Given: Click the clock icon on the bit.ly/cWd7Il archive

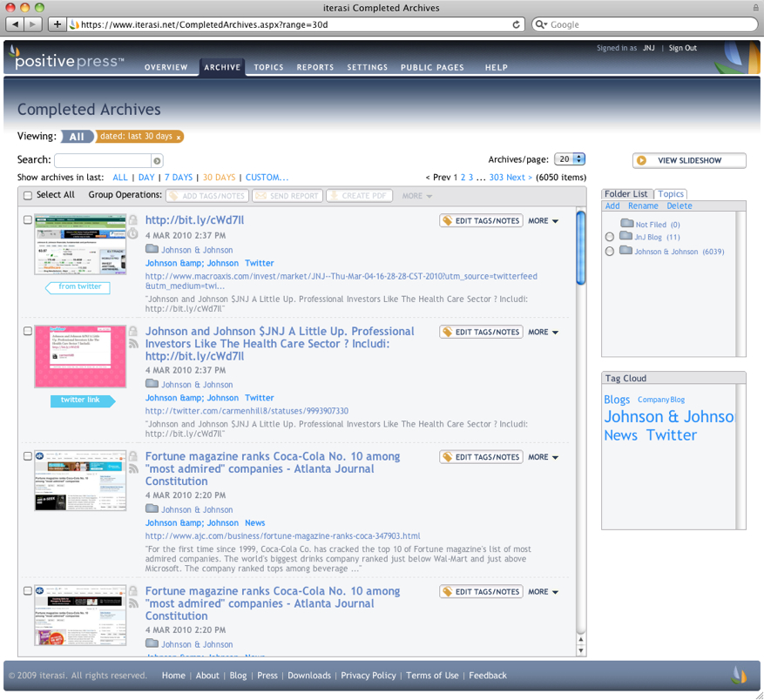Looking at the screenshot, I should (132, 233).
